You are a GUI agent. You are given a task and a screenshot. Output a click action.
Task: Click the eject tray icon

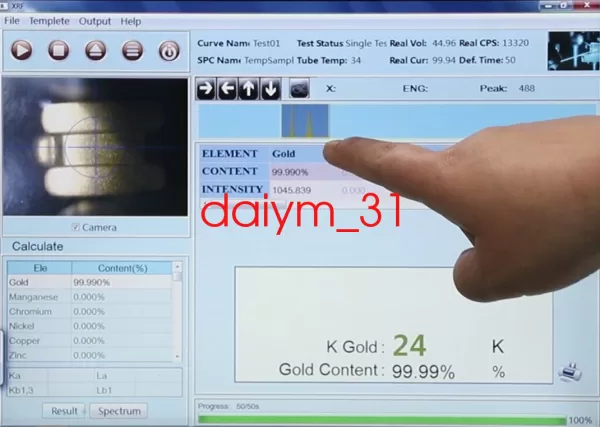pos(95,50)
